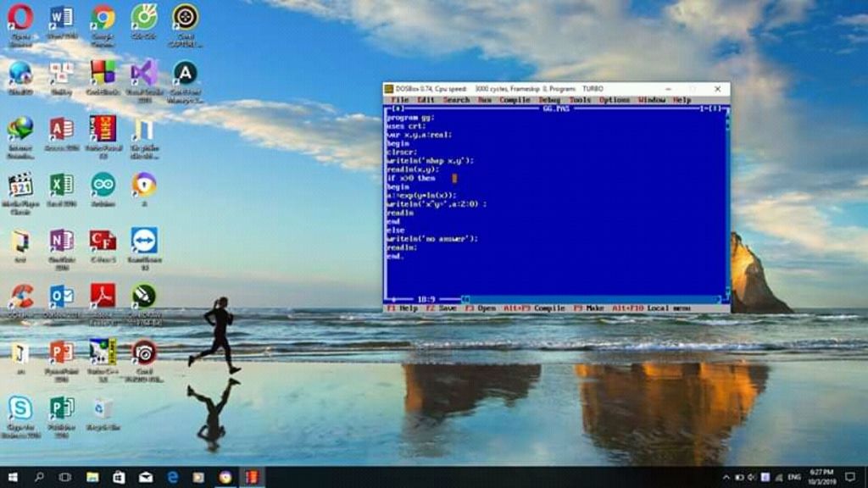Open the Turbo C++ desktop shortcut
The image size is (868, 488).
pyautogui.click(x=103, y=352)
